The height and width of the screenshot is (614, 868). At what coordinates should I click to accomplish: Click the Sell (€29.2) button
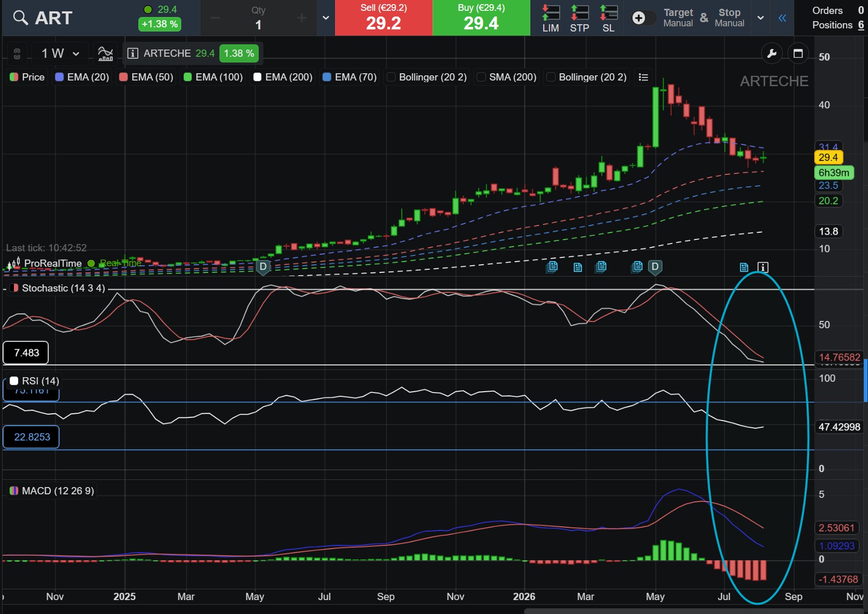pyautogui.click(x=384, y=18)
